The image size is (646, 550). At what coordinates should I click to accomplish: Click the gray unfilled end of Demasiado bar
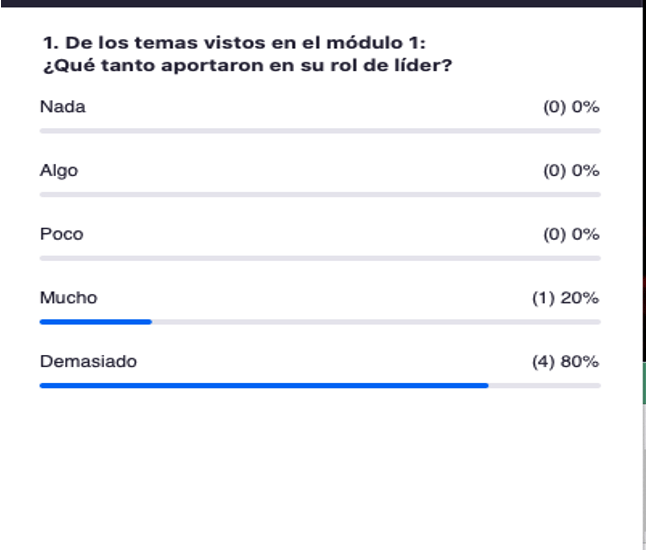click(x=544, y=385)
